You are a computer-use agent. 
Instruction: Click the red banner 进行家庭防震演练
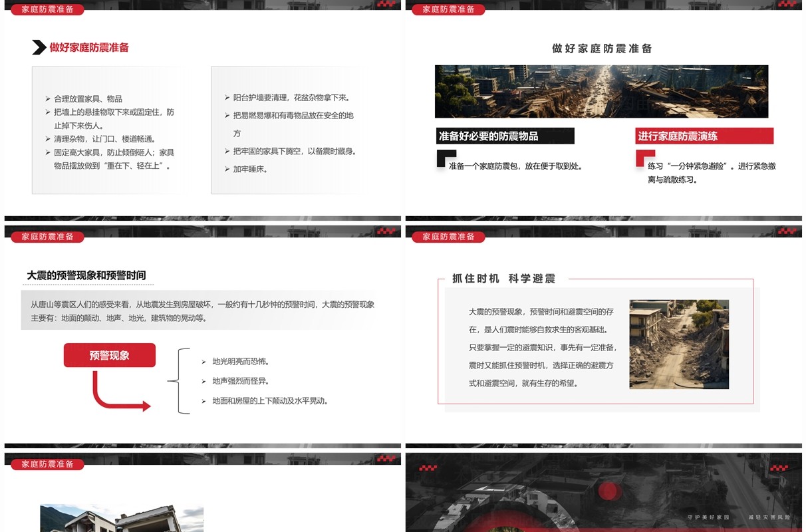coord(704,136)
